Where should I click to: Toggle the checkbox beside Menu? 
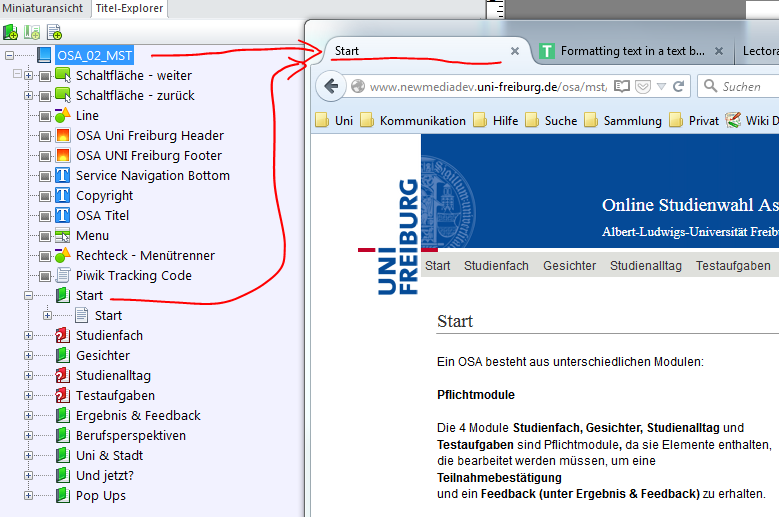point(45,236)
